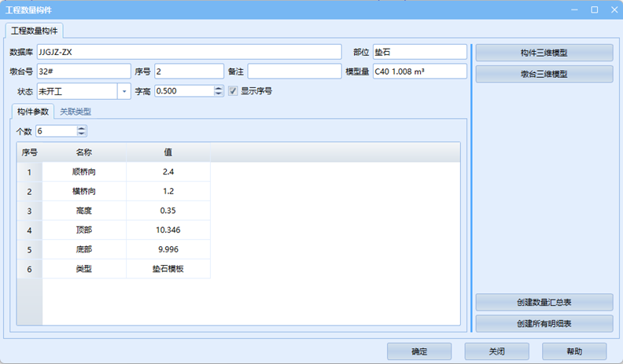This screenshot has height=364, width=623.
Task: Select the 构件参数 tab
Action: (33, 112)
